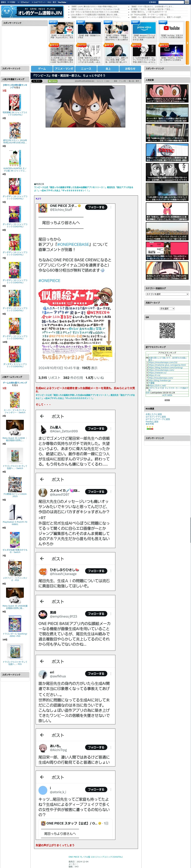Open the お知らせ navigation tab
This screenshot has height=868, width=191.
[130, 69]
